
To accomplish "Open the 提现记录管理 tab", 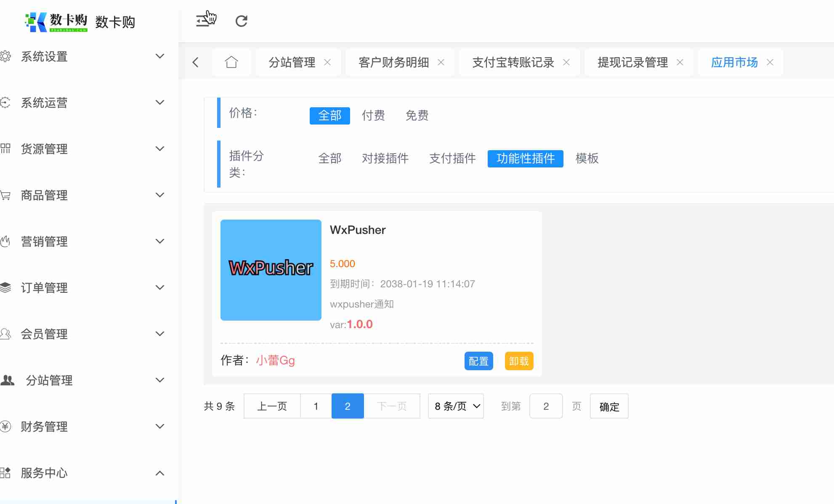I will coord(632,62).
